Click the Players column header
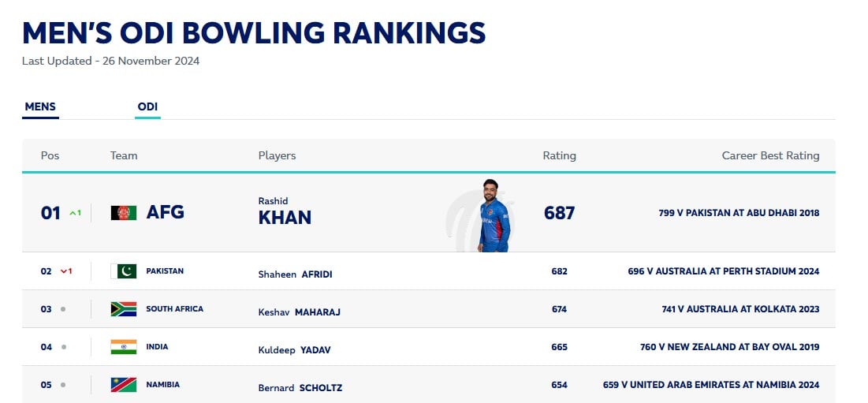The width and height of the screenshot is (868, 403). (277, 156)
